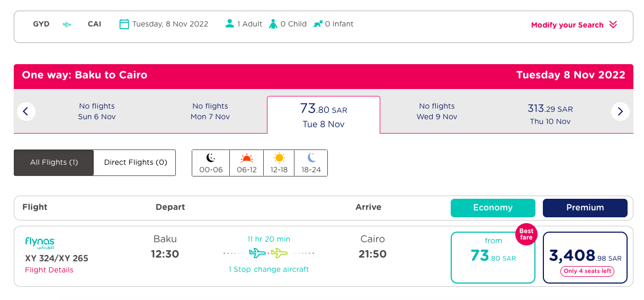Choose the Premium 3,408.98 SAR fare
The image size is (644, 300).
point(585,258)
